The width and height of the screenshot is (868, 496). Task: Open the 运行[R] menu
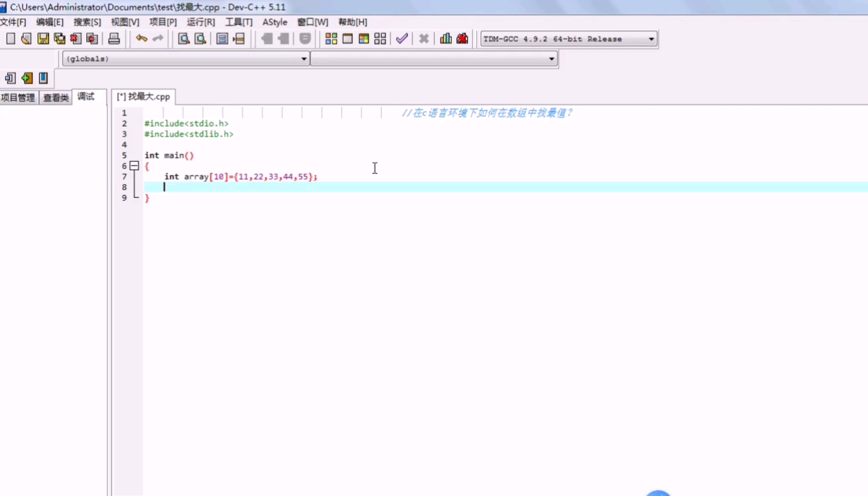click(x=201, y=22)
